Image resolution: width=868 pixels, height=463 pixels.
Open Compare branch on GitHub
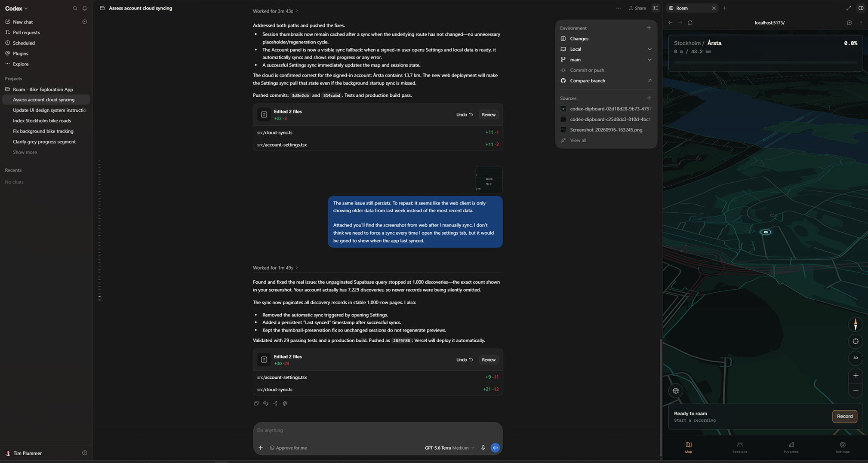click(x=606, y=81)
